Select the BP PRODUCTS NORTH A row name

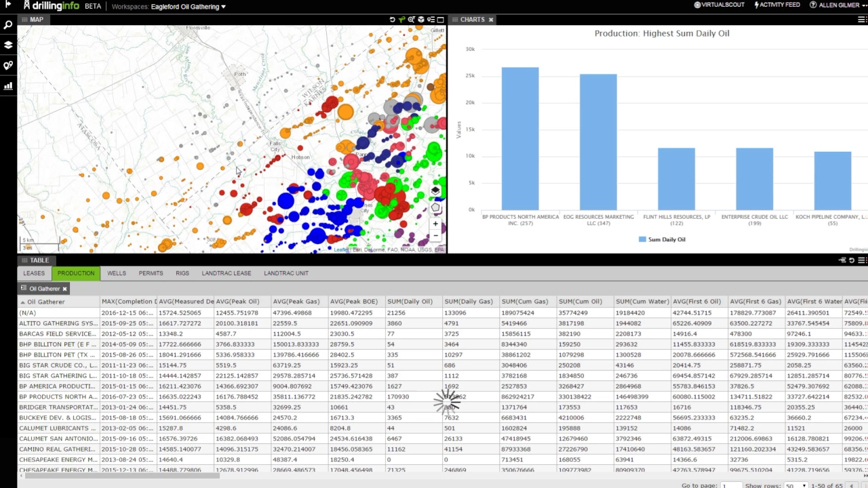click(58, 396)
